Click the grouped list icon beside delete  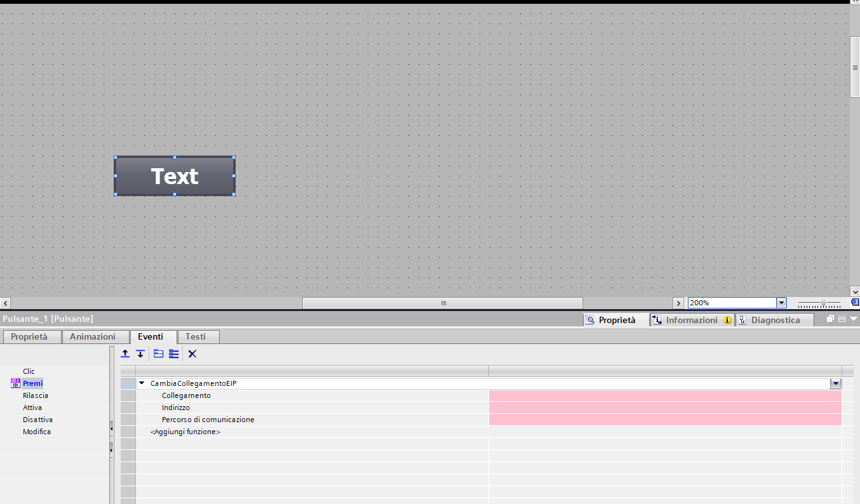[x=173, y=354]
